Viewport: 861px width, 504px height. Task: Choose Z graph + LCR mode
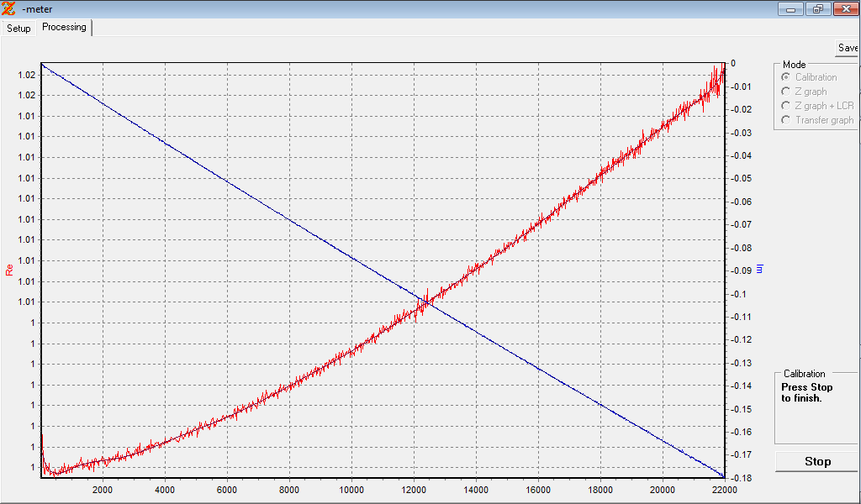pos(786,106)
